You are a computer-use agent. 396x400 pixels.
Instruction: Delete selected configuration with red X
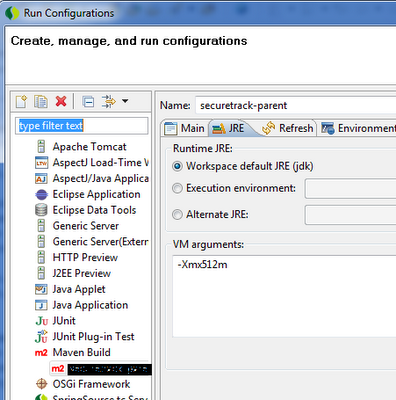(61, 101)
